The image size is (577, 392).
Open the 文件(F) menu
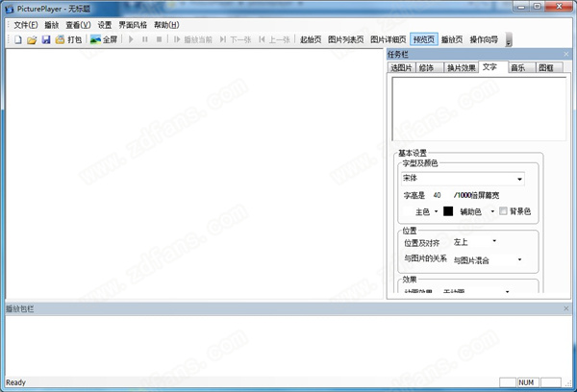[26, 25]
